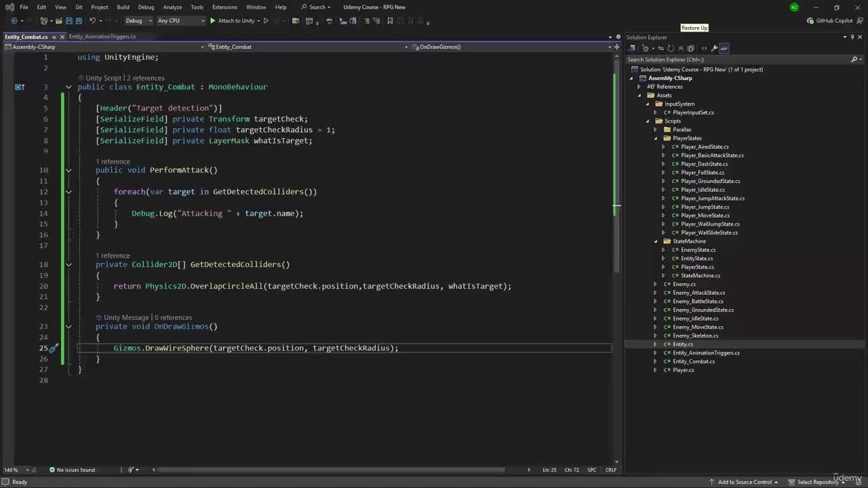Toggle Preview Selected Items in Solution Explorer
Viewport: 868px width, 488px height.
point(724,48)
